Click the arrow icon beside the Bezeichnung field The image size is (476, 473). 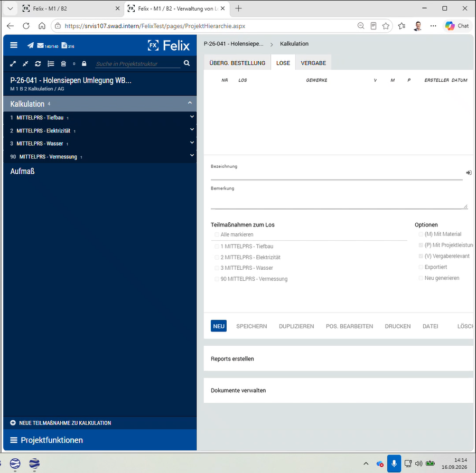[469, 173]
